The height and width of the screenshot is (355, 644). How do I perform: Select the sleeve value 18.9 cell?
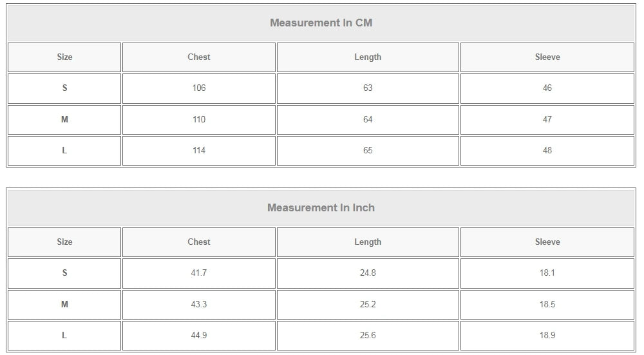[547, 336]
